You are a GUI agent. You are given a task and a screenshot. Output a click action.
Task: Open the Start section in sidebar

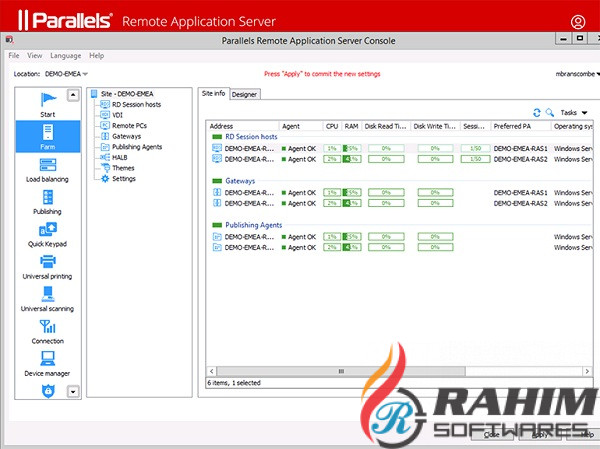coord(47,104)
